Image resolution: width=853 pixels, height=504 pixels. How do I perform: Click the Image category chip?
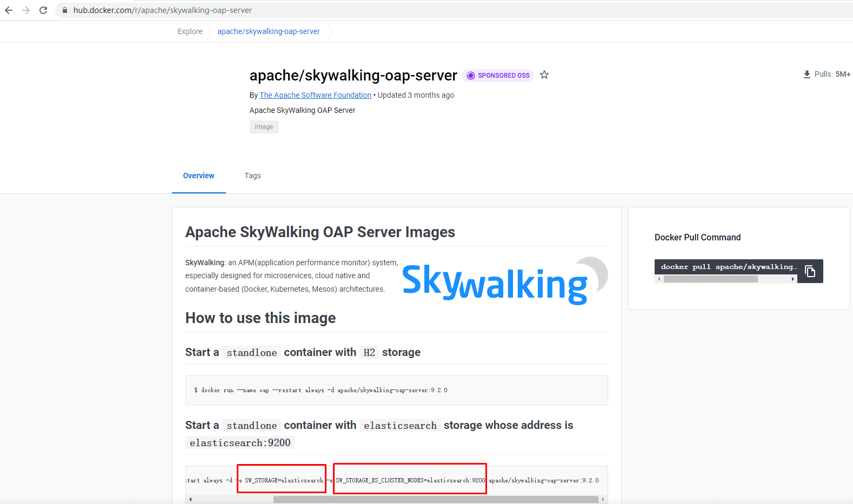(264, 127)
